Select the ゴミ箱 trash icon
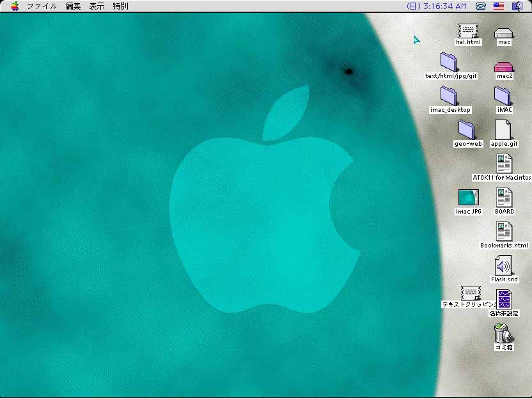The width and height of the screenshot is (532, 399). click(503, 333)
